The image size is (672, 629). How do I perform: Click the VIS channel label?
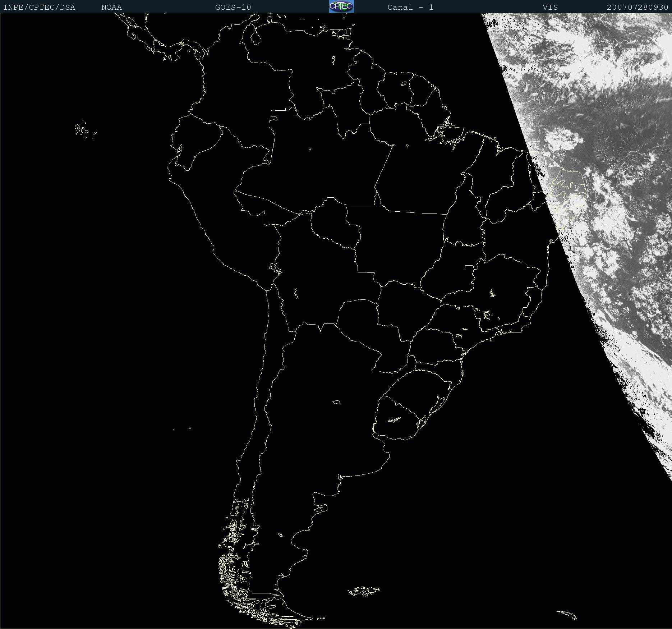coord(550,7)
